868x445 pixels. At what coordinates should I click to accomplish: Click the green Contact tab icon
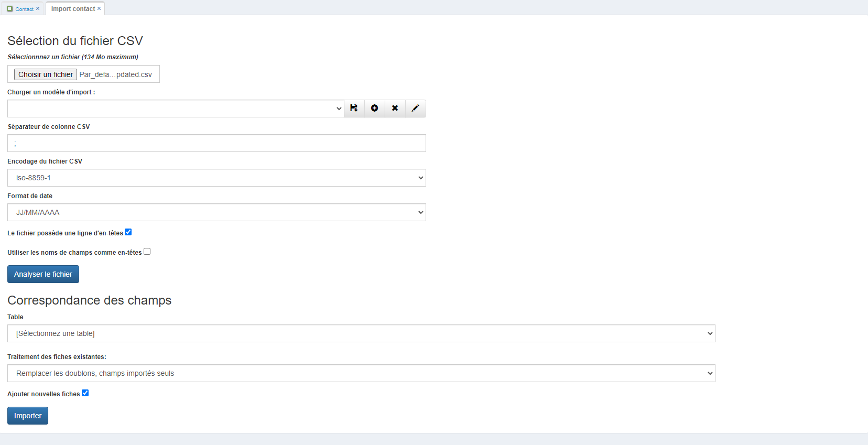tap(9, 9)
